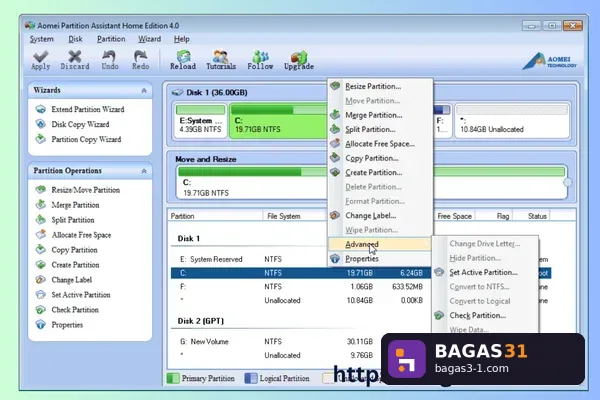Click the Follow toolbar icon
The image size is (600, 400).
[260, 56]
